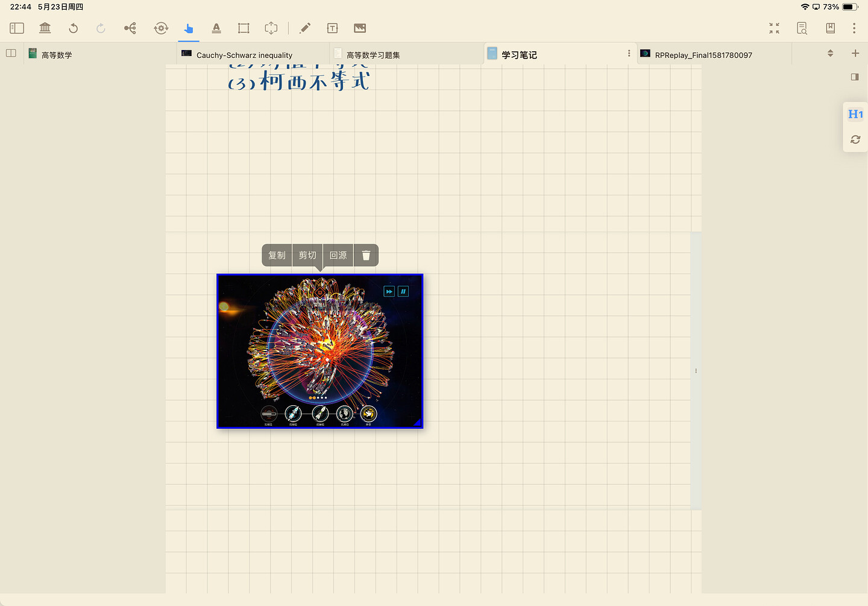Expand tab list sort arrows
This screenshot has height=606, width=868.
coord(831,53)
